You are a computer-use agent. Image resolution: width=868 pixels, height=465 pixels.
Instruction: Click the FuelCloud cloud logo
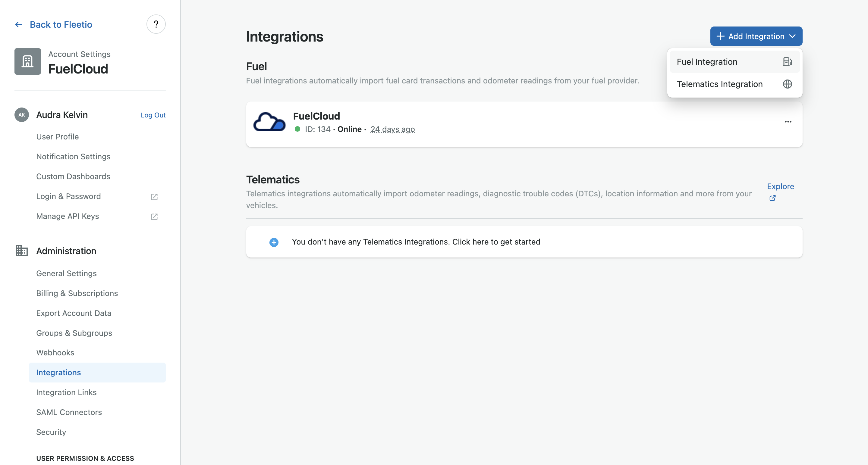pyautogui.click(x=269, y=122)
